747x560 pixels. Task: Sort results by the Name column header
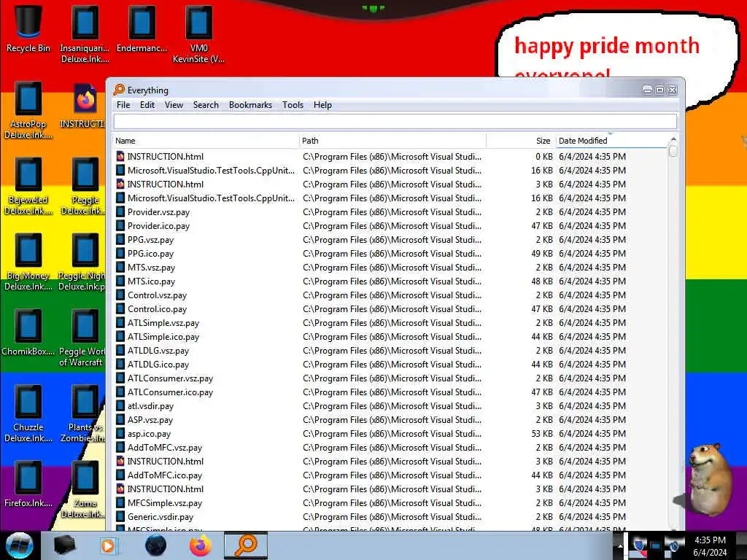[206, 141]
